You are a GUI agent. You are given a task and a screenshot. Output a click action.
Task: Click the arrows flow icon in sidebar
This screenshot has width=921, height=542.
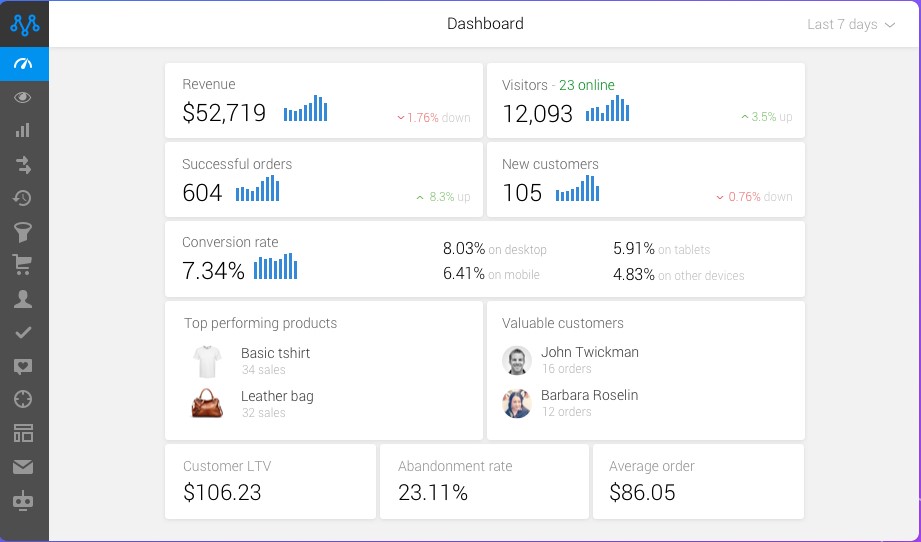point(24,165)
